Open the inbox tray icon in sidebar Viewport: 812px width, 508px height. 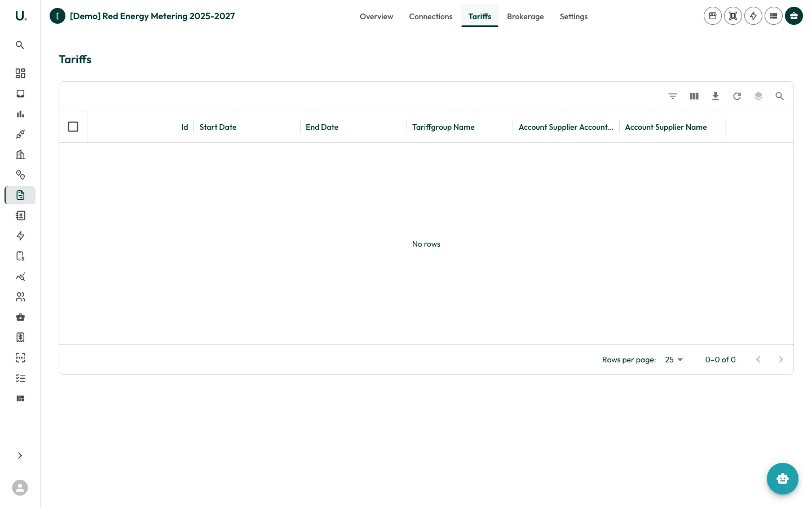coord(20,94)
